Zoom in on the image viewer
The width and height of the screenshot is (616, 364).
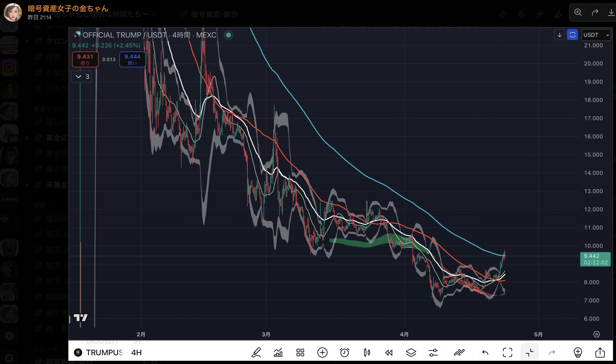[578, 12]
